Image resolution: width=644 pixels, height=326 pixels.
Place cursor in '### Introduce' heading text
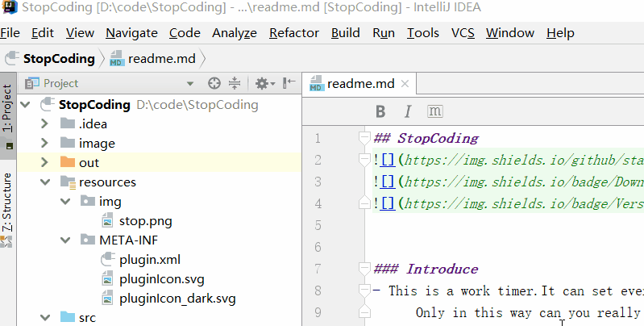tap(426, 269)
